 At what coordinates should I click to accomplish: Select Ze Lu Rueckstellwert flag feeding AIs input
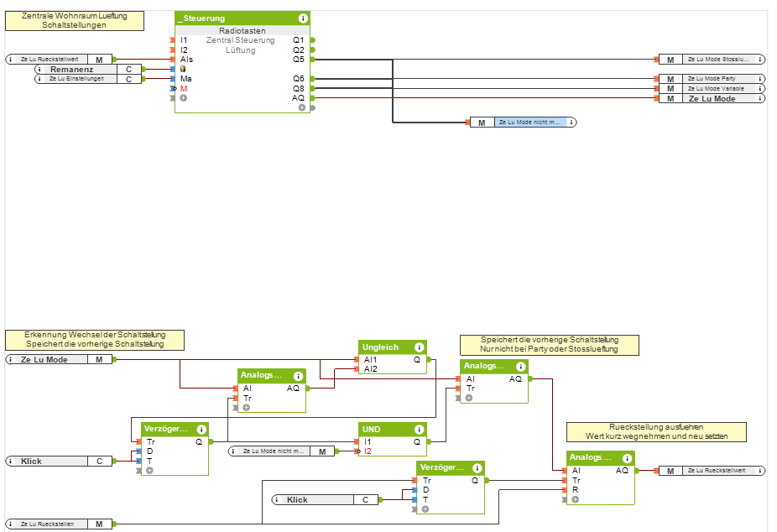point(59,60)
